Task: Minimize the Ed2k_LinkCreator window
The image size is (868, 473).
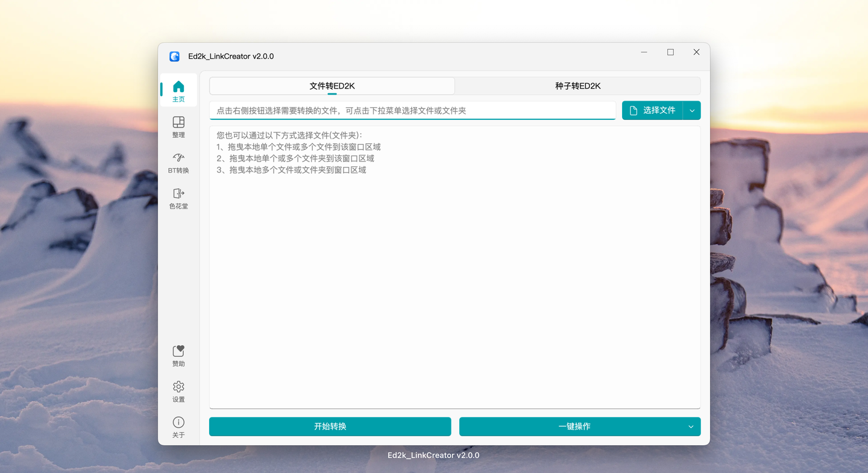Action: point(643,52)
